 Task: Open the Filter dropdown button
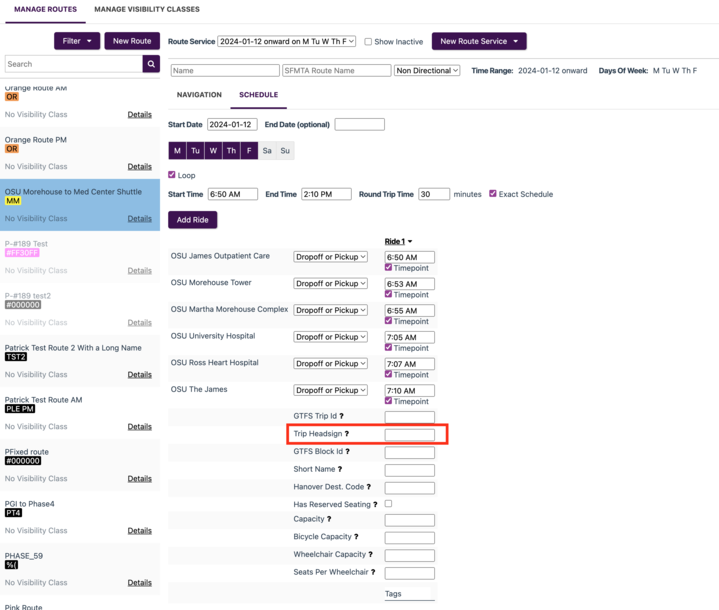click(77, 41)
